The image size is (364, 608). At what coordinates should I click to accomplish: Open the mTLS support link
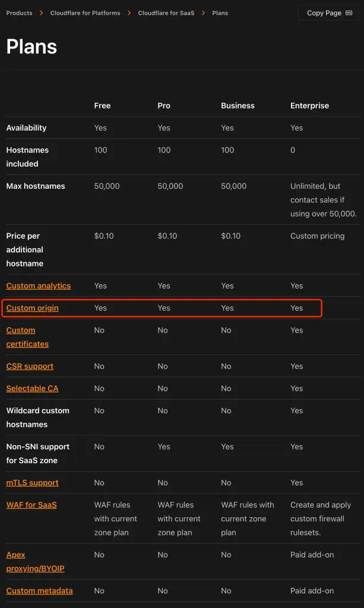32,483
